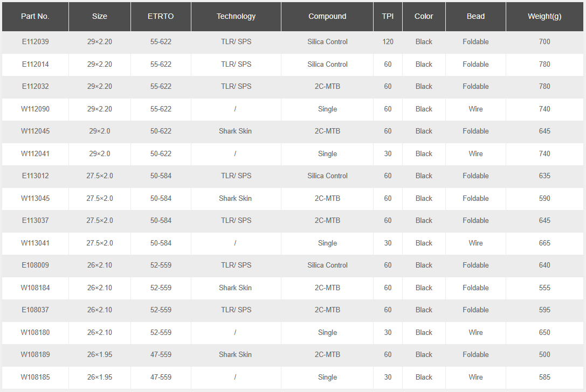This screenshot has height=392, width=586.
Task: Click the Size column header
Action: click(x=100, y=16)
